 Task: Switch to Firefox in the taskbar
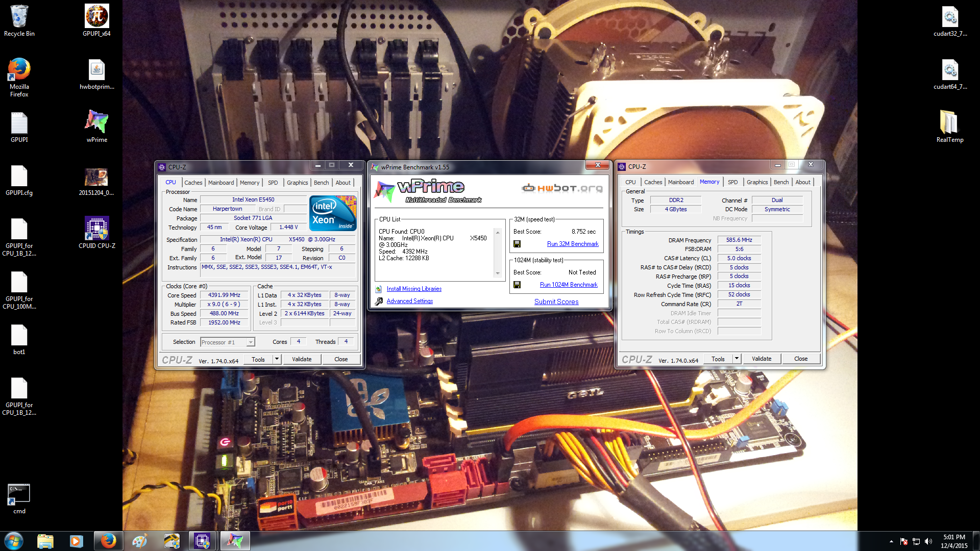[108, 541]
